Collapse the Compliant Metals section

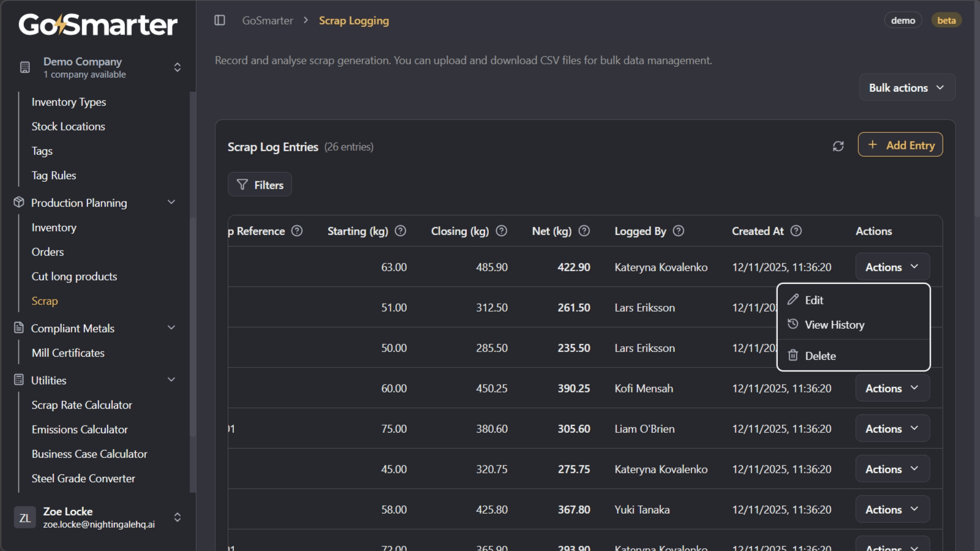pyautogui.click(x=171, y=328)
